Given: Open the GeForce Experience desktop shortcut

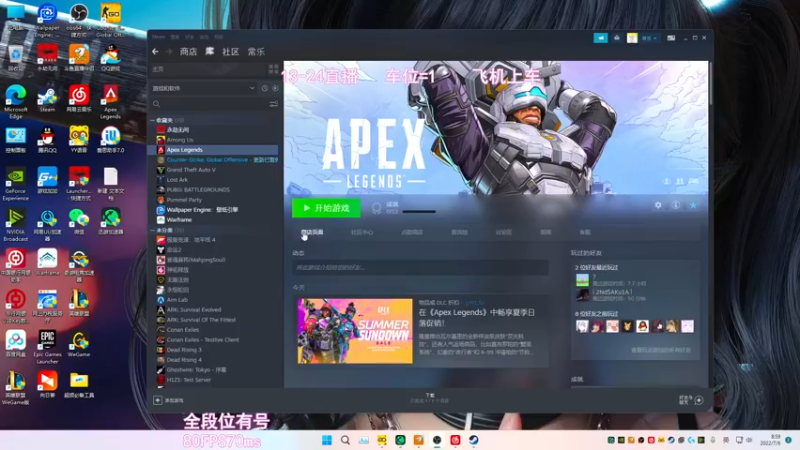Looking at the screenshot, I should 16,184.
